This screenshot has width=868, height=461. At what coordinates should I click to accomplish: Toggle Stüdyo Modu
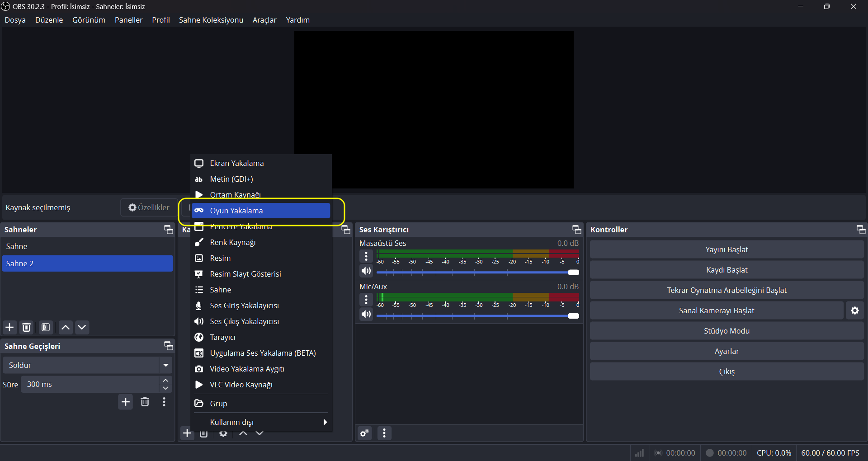tap(726, 331)
